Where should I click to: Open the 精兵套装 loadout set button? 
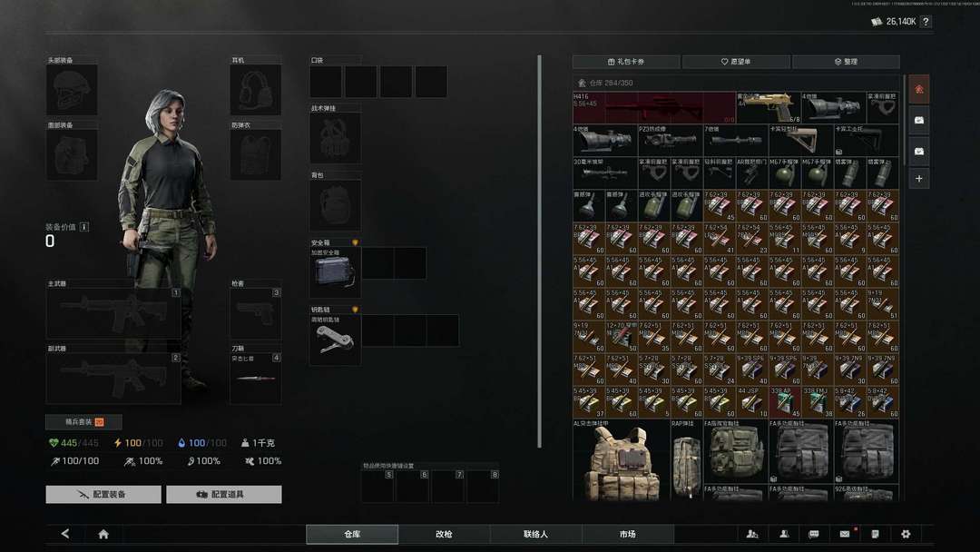click(83, 422)
